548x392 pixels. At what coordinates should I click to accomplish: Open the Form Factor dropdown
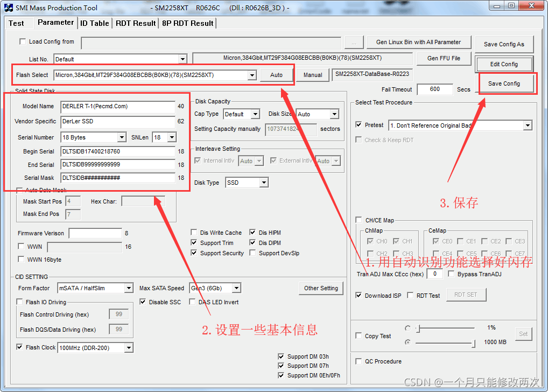129,288
